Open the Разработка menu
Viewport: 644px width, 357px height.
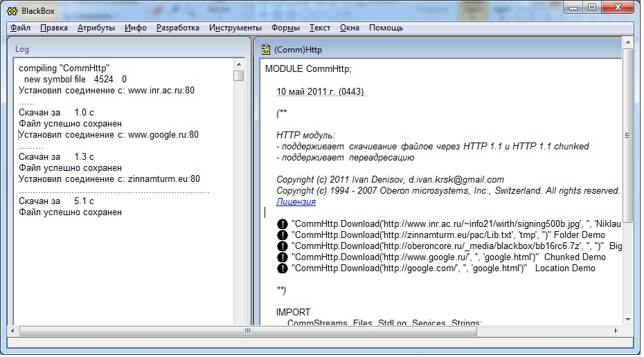tap(177, 28)
